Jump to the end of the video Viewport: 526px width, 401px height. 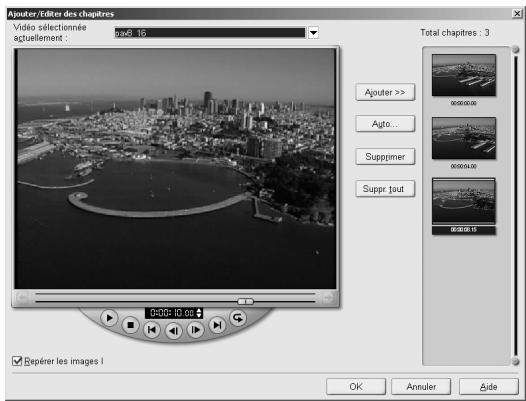click(217, 325)
